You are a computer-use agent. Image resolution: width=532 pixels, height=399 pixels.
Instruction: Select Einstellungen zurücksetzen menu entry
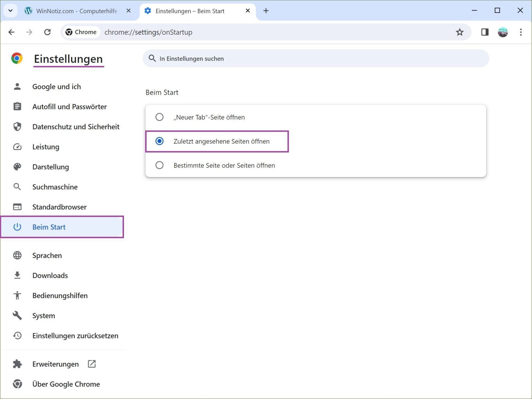75,336
